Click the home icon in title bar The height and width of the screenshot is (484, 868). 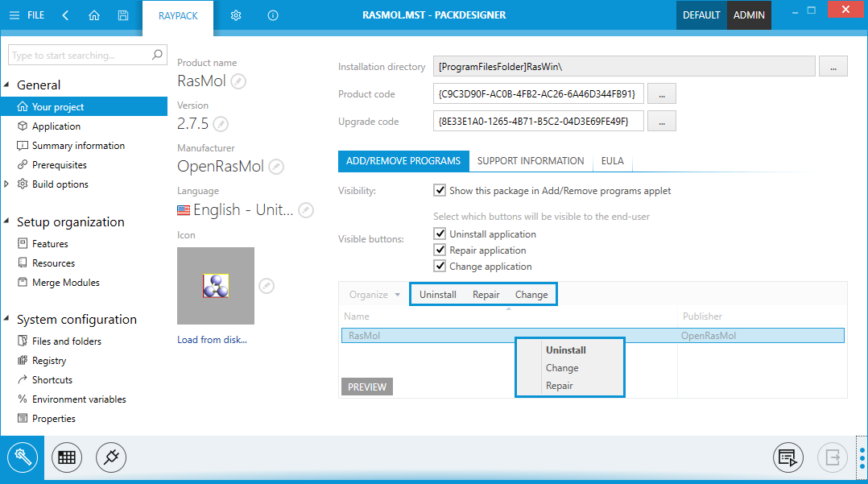[x=94, y=15]
